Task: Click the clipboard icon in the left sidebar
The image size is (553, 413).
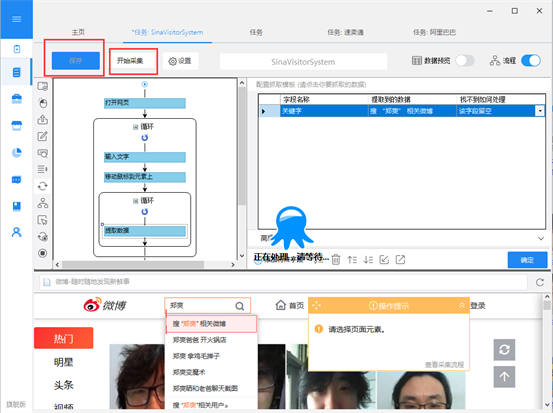Action: point(17,49)
